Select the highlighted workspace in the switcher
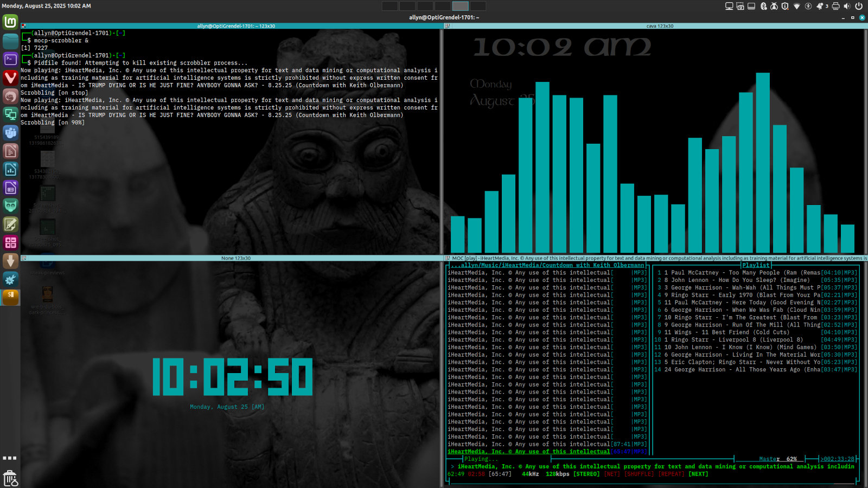 tap(460, 6)
